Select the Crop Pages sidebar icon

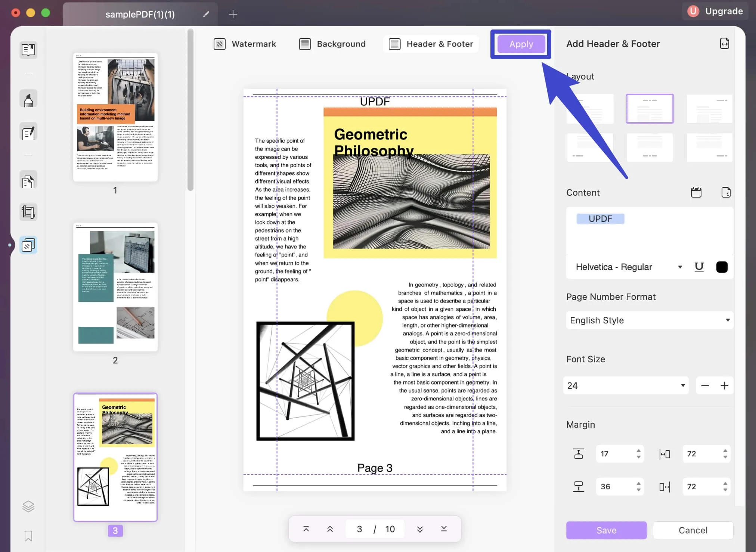point(28,212)
